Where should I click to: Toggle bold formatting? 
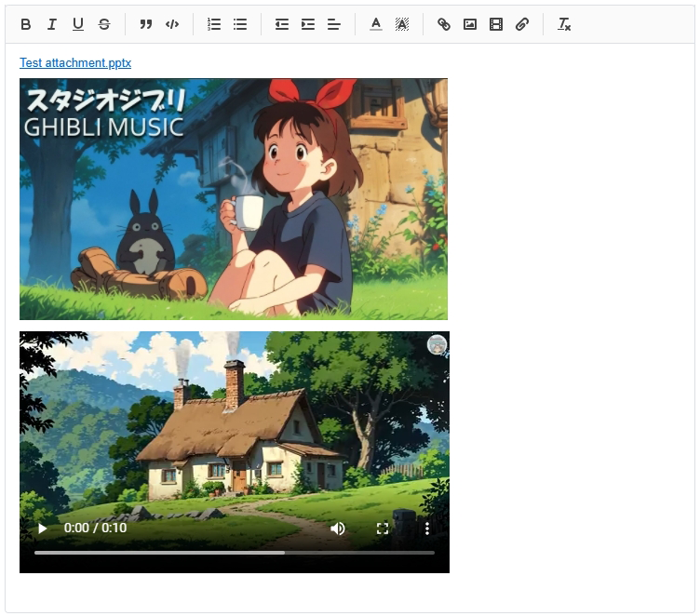[26, 24]
